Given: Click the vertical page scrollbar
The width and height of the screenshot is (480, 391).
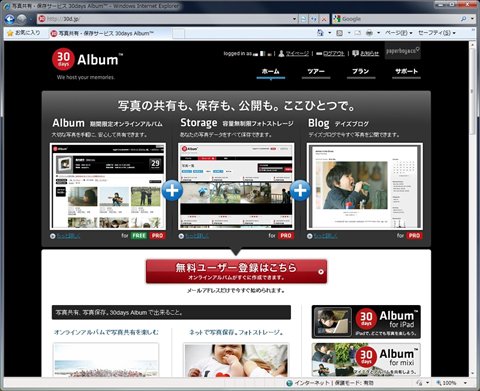Looking at the screenshot, I should pyautogui.click(x=472, y=209).
